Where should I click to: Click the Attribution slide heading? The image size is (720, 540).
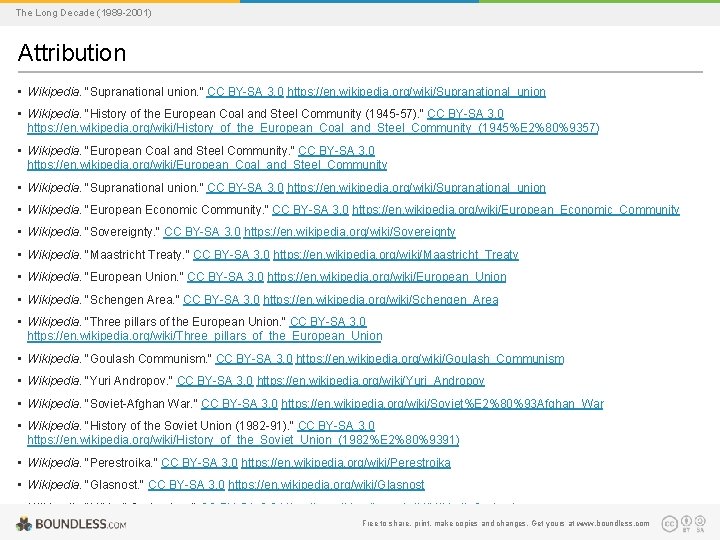pyautogui.click(x=72, y=53)
